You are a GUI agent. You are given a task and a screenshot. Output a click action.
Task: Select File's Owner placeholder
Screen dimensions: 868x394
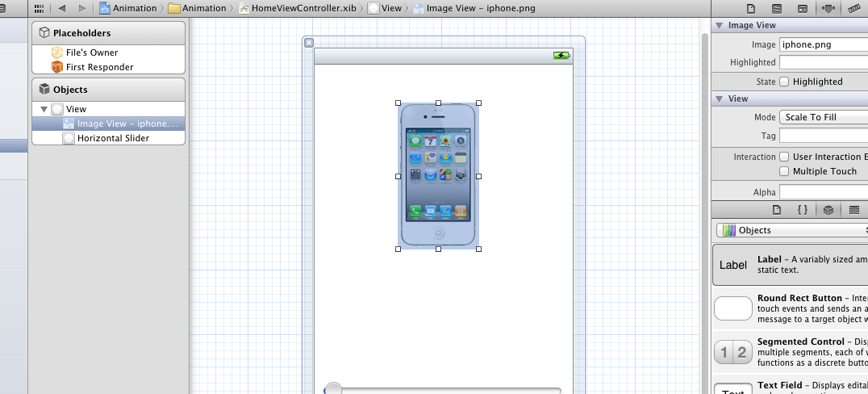point(108,52)
